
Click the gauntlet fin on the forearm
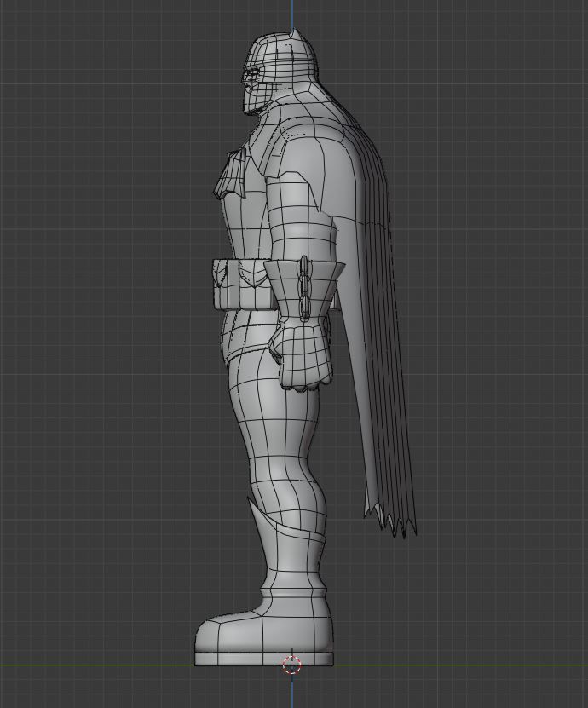click(x=304, y=288)
